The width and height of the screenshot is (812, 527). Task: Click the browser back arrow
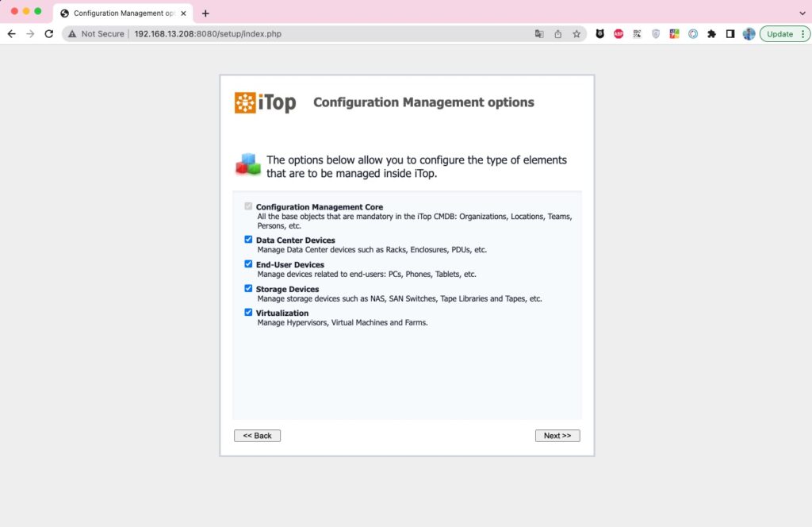point(11,33)
